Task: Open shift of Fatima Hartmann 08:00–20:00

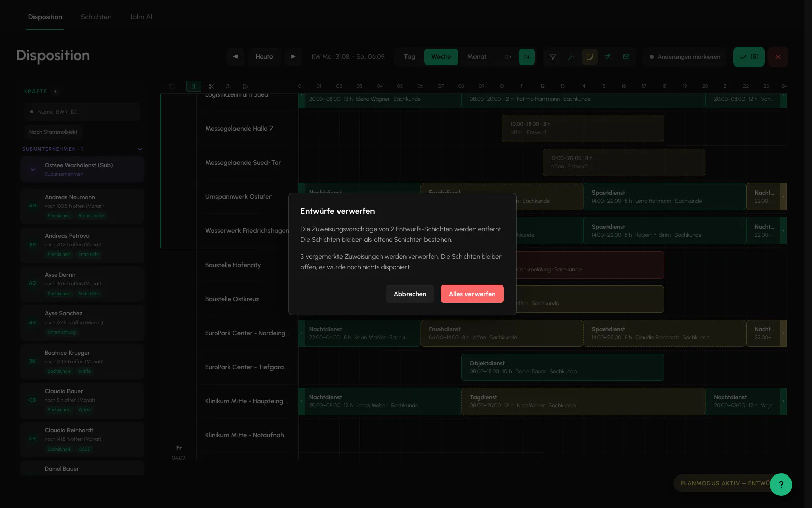Action: point(583,100)
